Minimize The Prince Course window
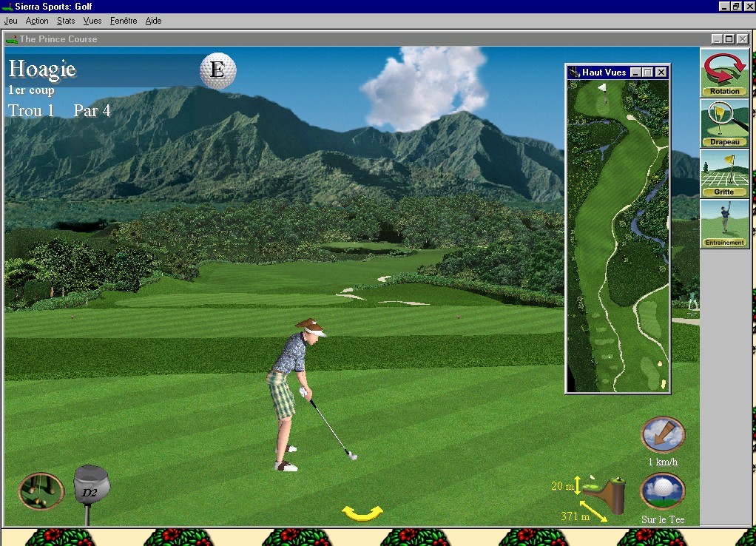This screenshot has width=756, height=546. coord(717,39)
